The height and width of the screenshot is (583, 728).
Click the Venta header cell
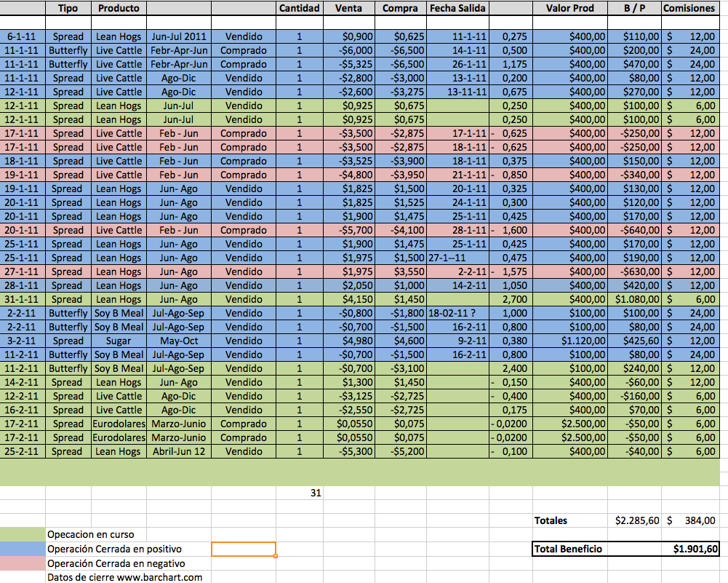(x=348, y=8)
